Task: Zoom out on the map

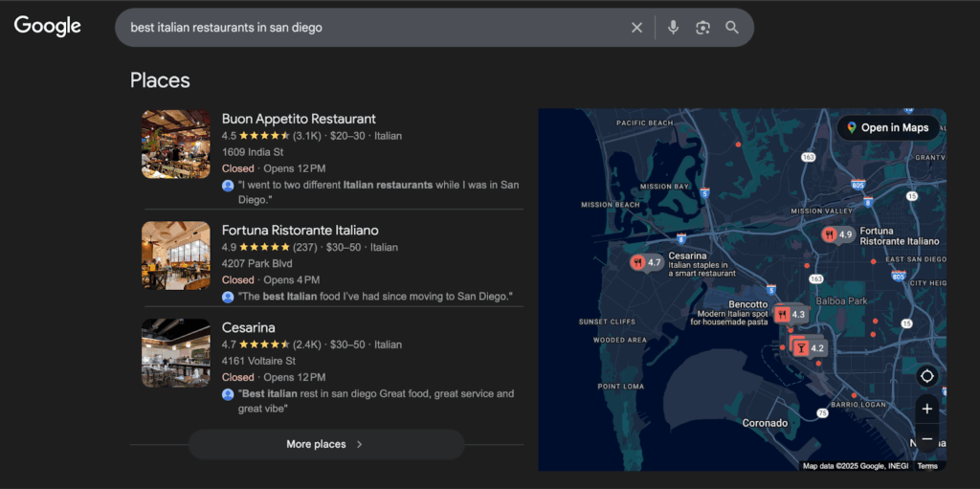Action: coord(925,439)
